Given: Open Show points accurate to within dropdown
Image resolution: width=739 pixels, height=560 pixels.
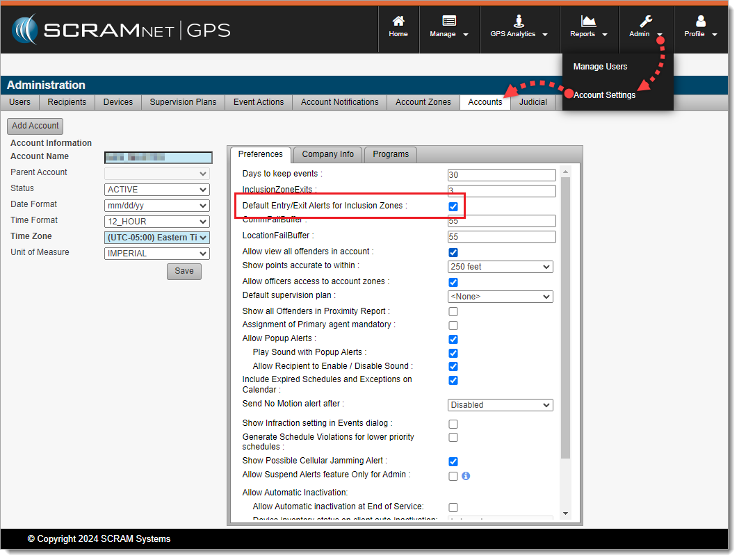Looking at the screenshot, I should (x=501, y=267).
